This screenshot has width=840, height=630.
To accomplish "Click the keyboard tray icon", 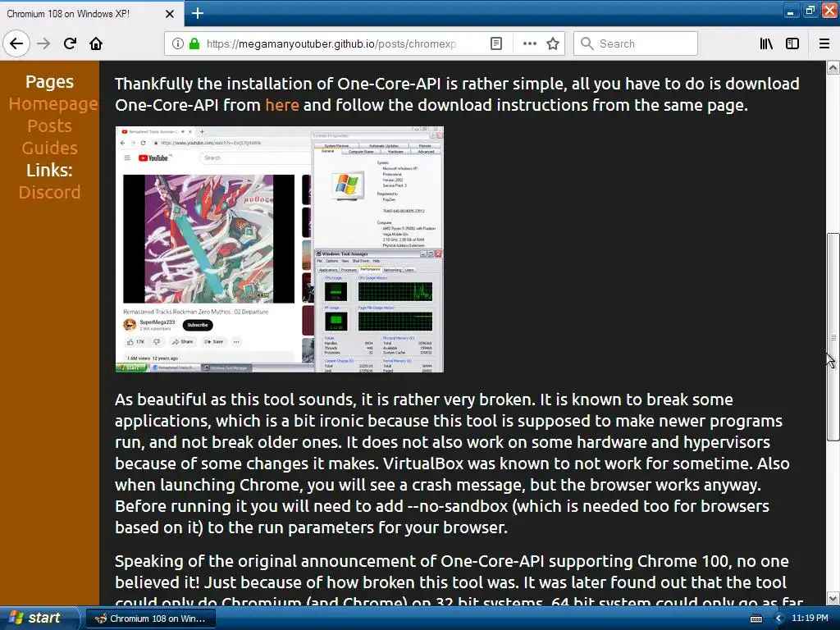I will point(756,619).
